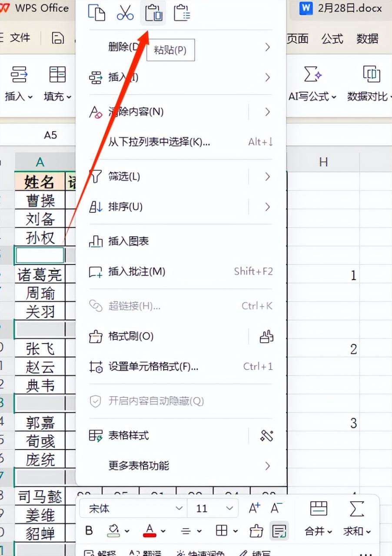Click the merge cells icon
The height and width of the screenshot is (556, 392).
pyautogui.click(x=319, y=508)
